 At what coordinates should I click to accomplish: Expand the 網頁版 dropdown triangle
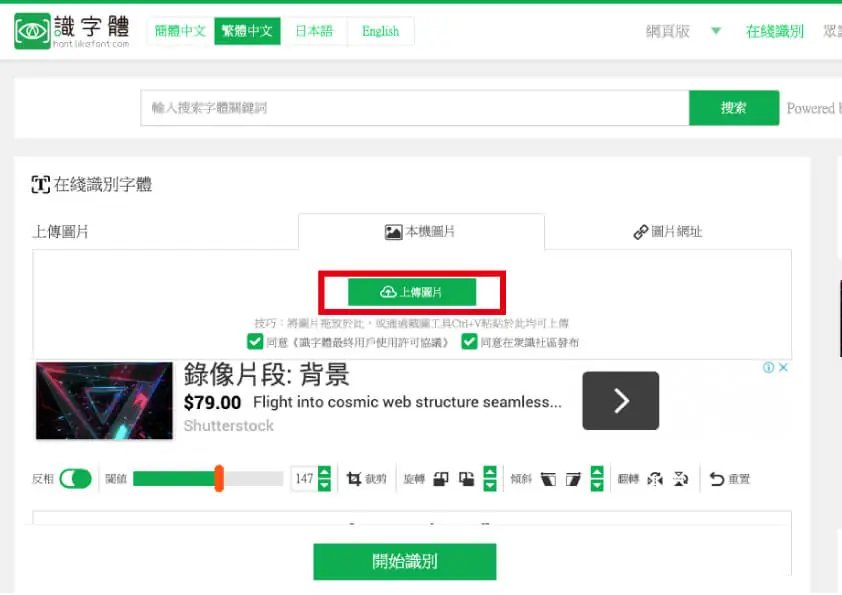(x=716, y=31)
